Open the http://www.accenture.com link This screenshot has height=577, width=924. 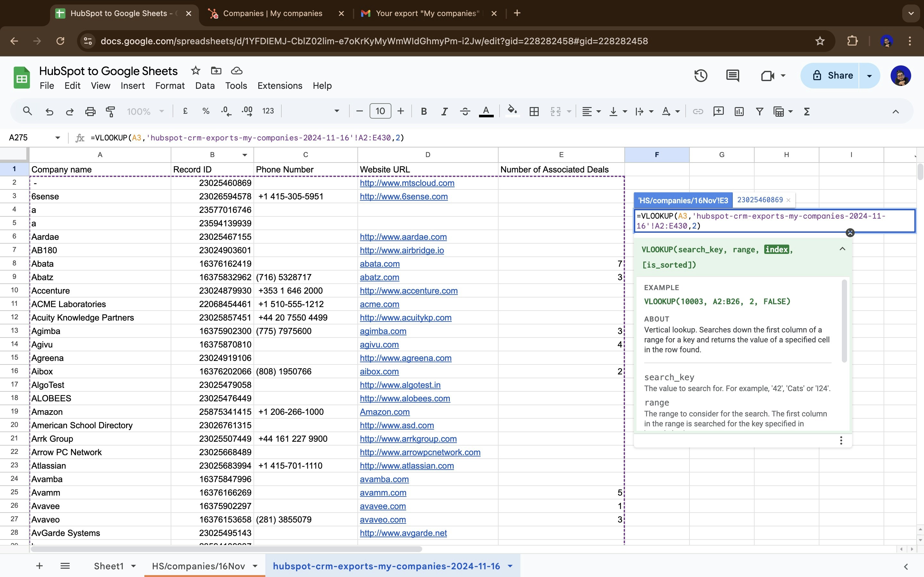click(x=408, y=291)
